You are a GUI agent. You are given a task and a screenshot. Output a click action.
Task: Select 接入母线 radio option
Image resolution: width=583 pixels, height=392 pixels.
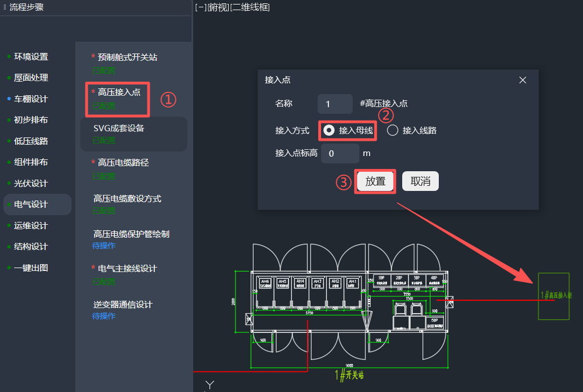[330, 130]
